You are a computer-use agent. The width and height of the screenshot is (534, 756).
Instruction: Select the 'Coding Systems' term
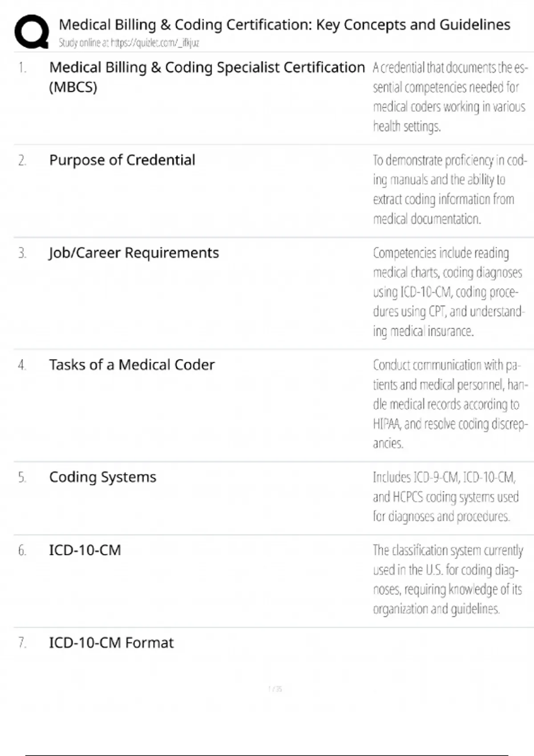tap(102, 477)
